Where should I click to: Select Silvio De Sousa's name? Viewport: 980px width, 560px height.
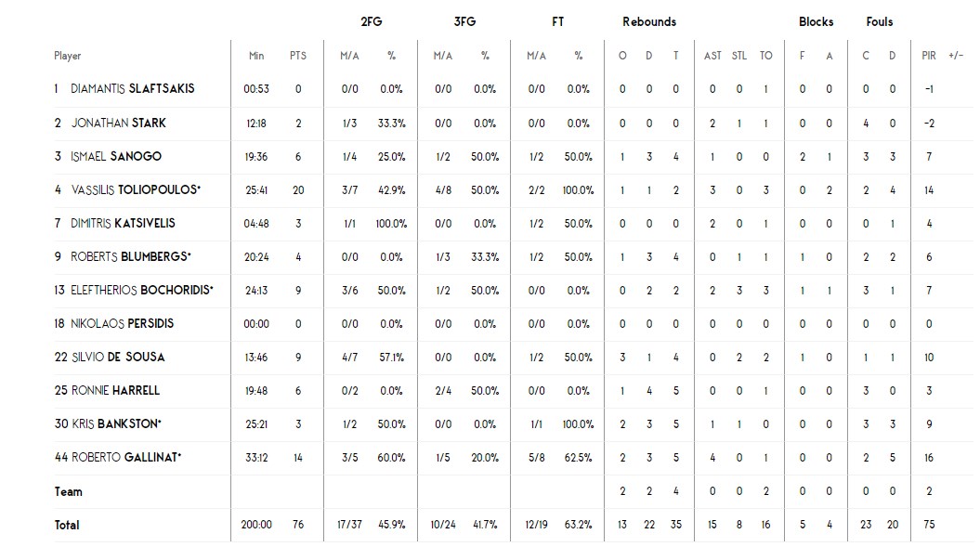(x=118, y=357)
